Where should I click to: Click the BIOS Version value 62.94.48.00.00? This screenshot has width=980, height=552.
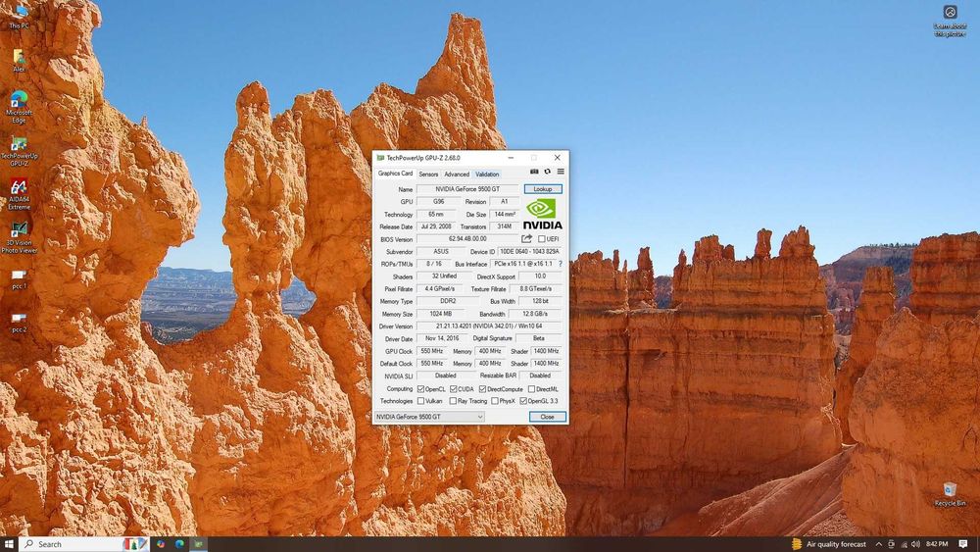pyautogui.click(x=467, y=239)
